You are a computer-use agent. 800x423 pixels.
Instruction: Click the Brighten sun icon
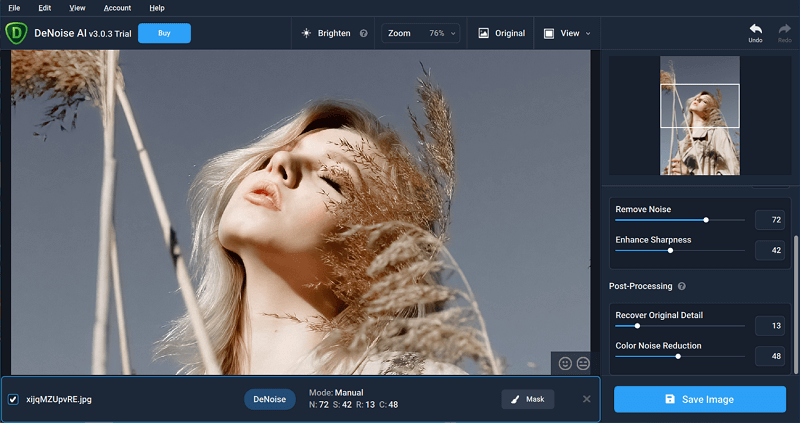point(306,33)
